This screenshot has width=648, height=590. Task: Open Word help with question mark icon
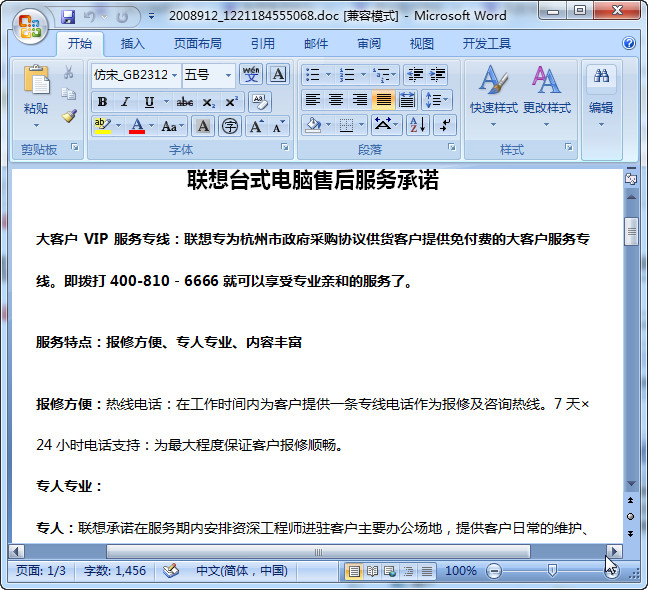click(x=629, y=43)
